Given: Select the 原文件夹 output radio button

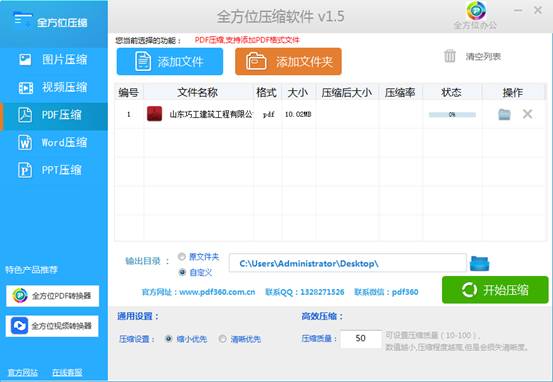Looking at the screenshot, I should pos(182,256).
